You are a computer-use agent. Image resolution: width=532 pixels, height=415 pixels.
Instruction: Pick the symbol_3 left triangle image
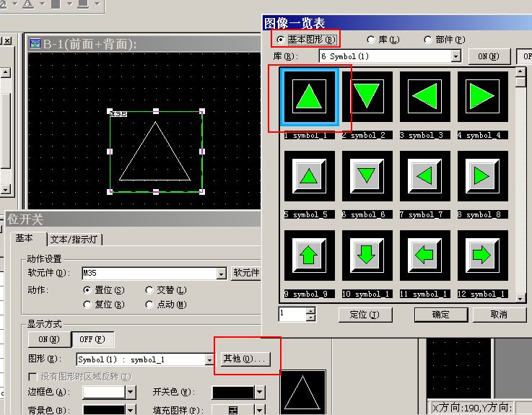(425, 96)
